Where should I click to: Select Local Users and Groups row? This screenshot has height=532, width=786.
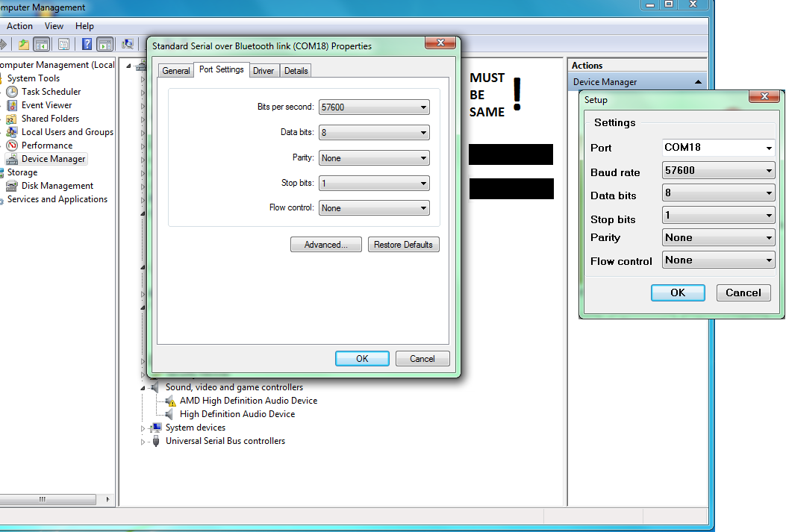tap(68, 132)
